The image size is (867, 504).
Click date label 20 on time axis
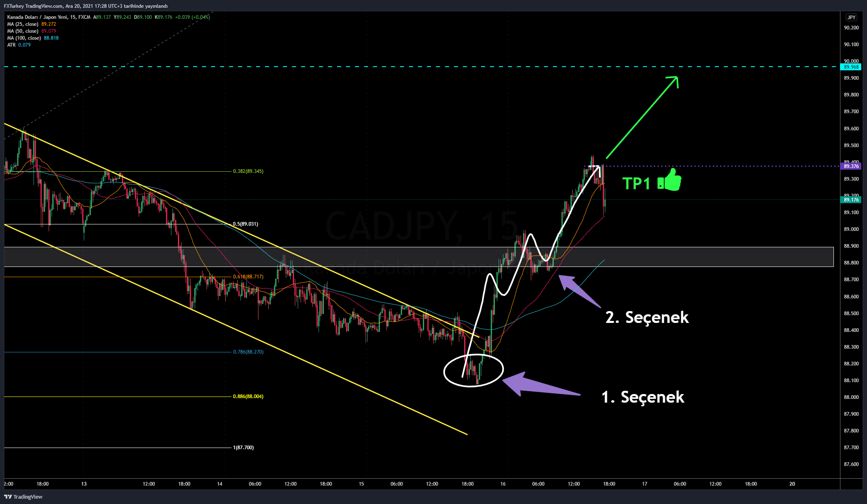[x=792, y=484]
